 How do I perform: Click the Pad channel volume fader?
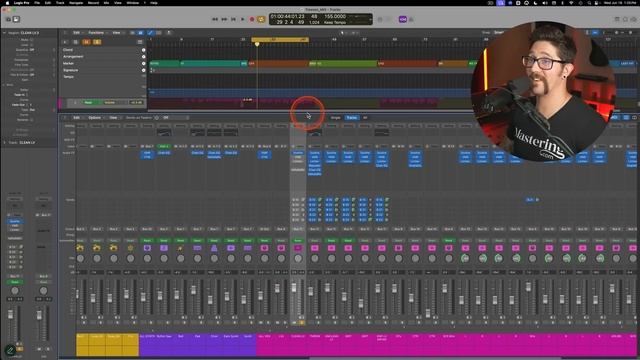point(193,290)
